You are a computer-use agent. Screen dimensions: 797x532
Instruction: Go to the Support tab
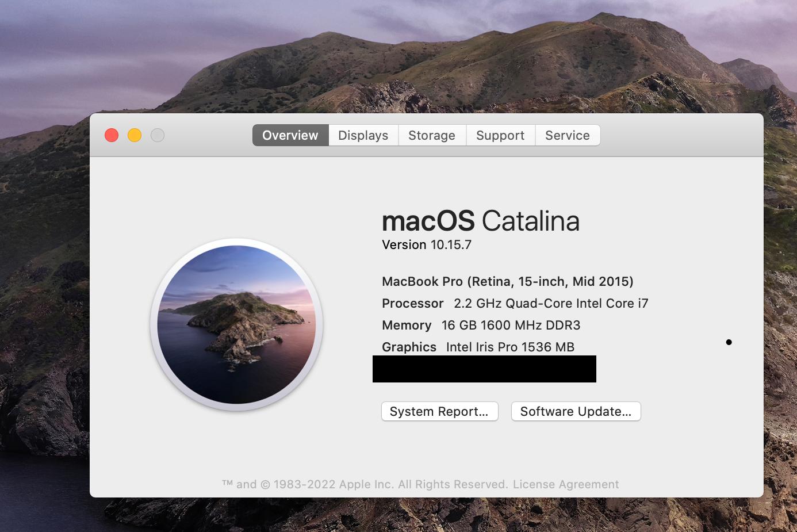click(500, 135)
